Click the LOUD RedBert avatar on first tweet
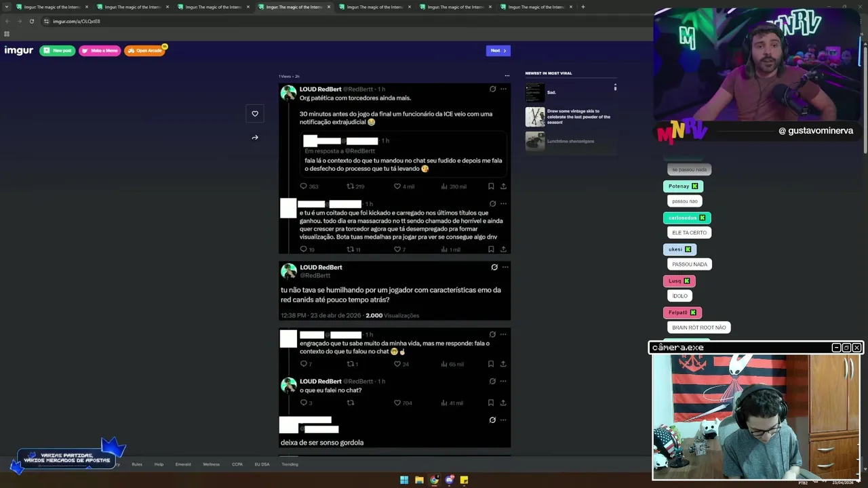This screenshot has height=488, width=868. [289, 93]
